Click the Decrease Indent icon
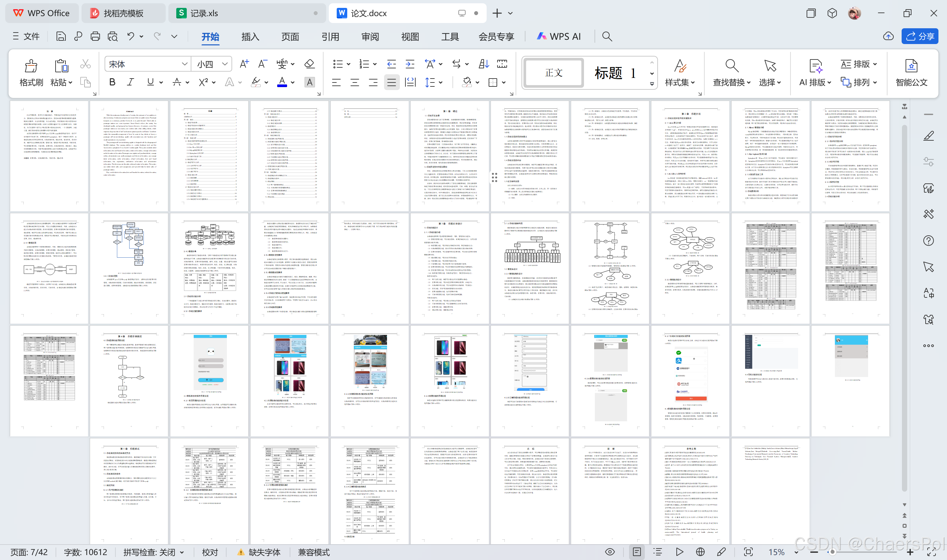This screenshot has width=947, height=560. [391, 64]
